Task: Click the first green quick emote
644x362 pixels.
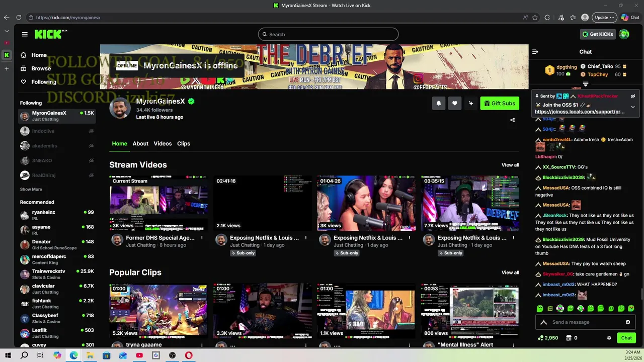Action: pyautogui.click(x=540, y=308)
